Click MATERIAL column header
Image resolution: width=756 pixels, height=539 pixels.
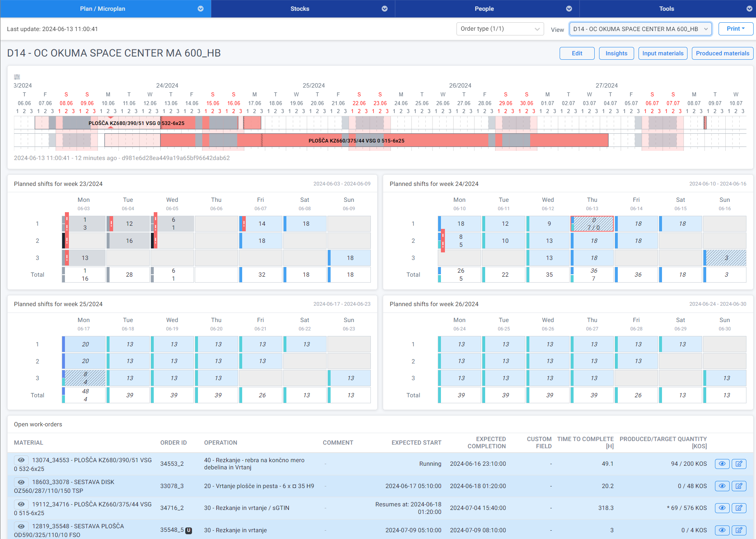(28, 443)
